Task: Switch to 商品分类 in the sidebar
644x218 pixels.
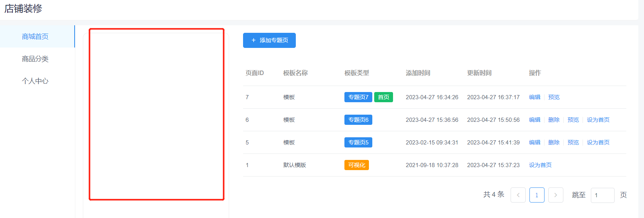Action: [x=35, y=59]
